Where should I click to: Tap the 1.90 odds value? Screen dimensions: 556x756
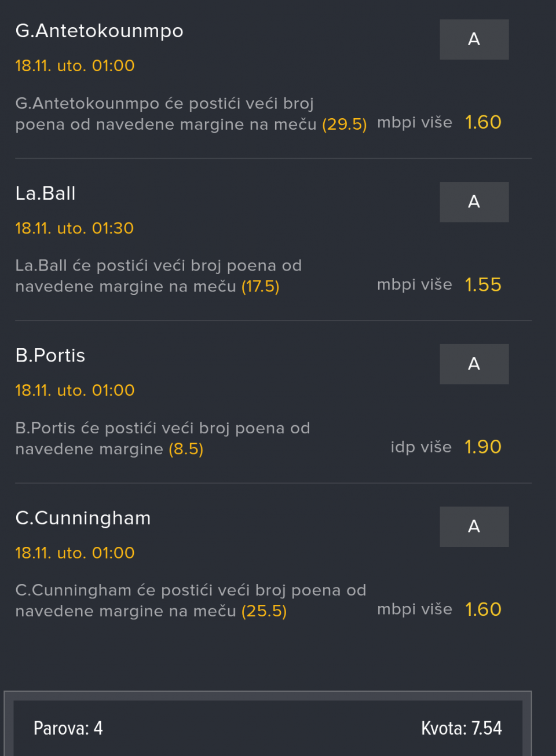pyautogui.click(x=483, y=447)
